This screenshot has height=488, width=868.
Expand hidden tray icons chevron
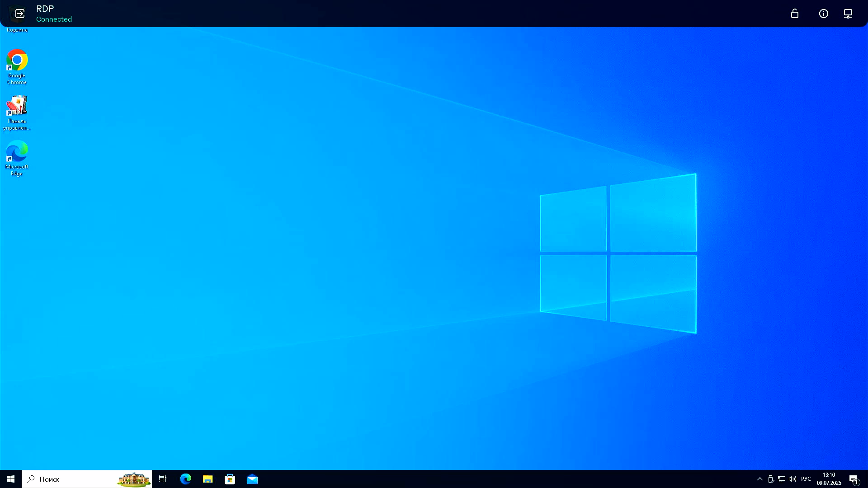(x=759, y=479)
